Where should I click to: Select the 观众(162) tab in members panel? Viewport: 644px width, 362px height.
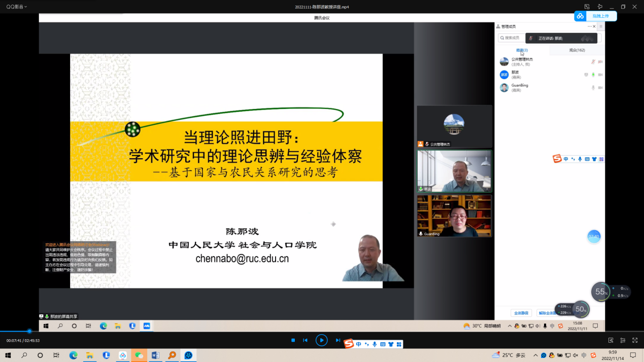(577, 50)
